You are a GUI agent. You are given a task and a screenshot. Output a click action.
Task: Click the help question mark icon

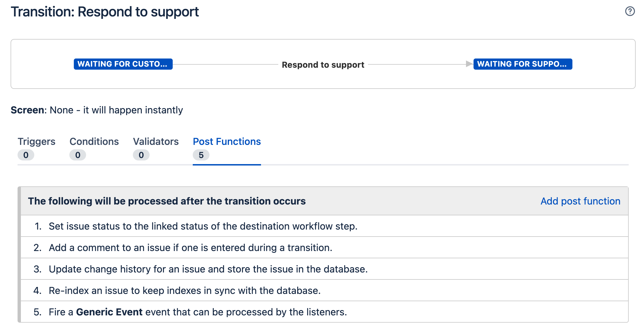coord(630,11)
